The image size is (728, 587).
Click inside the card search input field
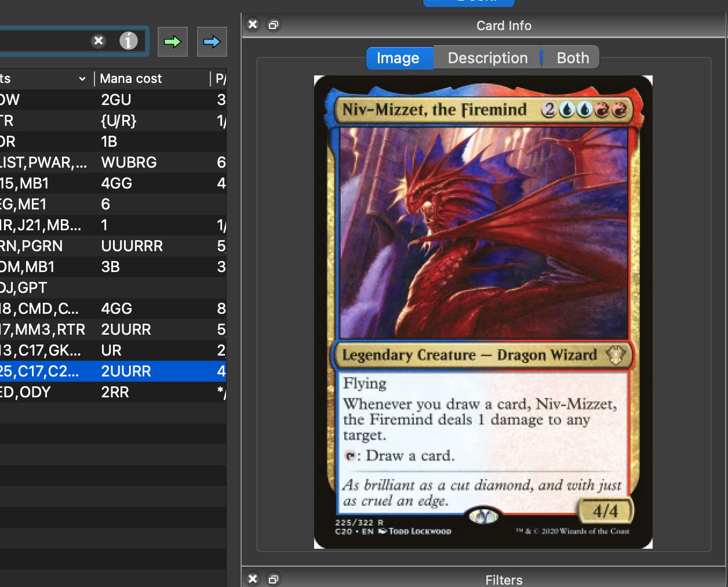(46, 41)
